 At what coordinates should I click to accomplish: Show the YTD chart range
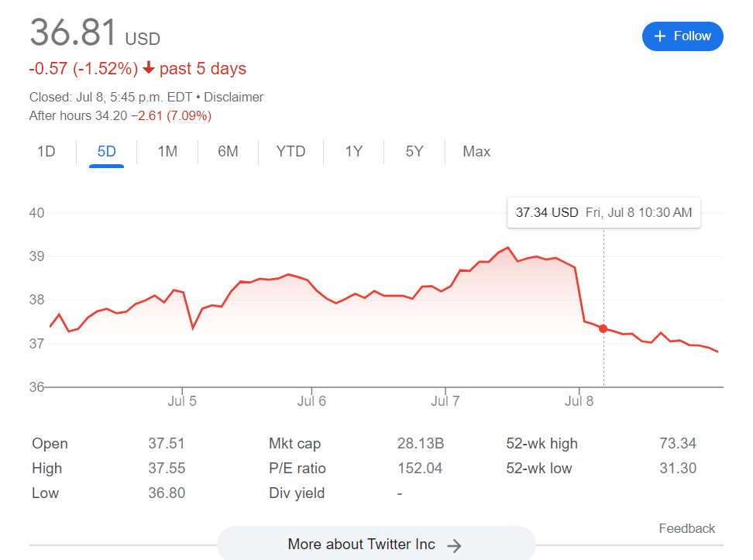[x=291, y=152]
